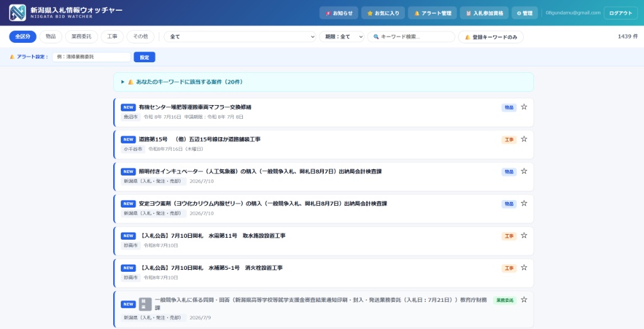The height and width of the screenshot is (329, 644).
Task: Click 業務委託 tag on 質問・回答 row
Action: [x=505, y=300]
